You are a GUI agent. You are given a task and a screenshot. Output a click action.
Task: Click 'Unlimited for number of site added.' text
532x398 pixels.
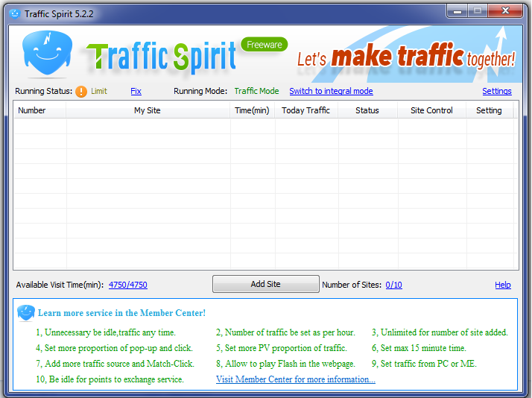pos(444,332)
